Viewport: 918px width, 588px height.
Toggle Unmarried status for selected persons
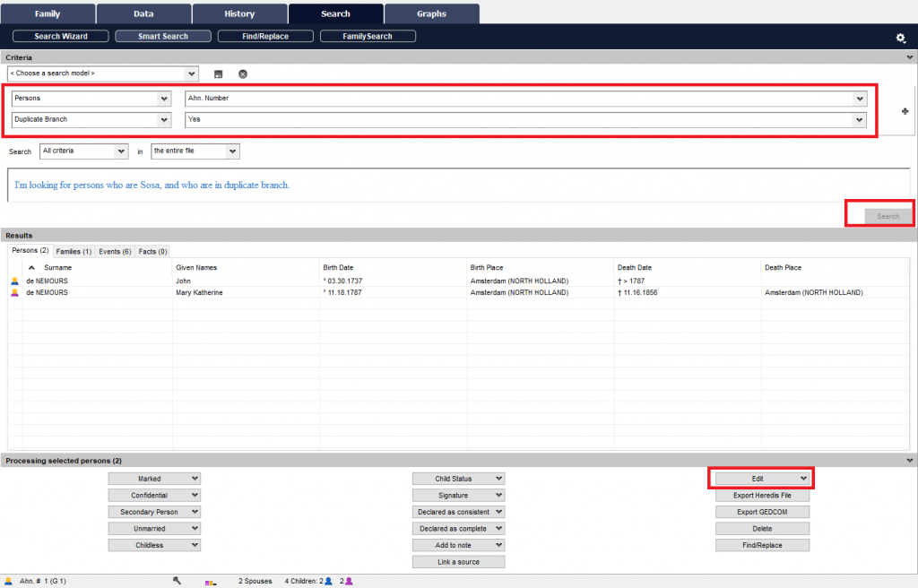[x=153, y=528]
